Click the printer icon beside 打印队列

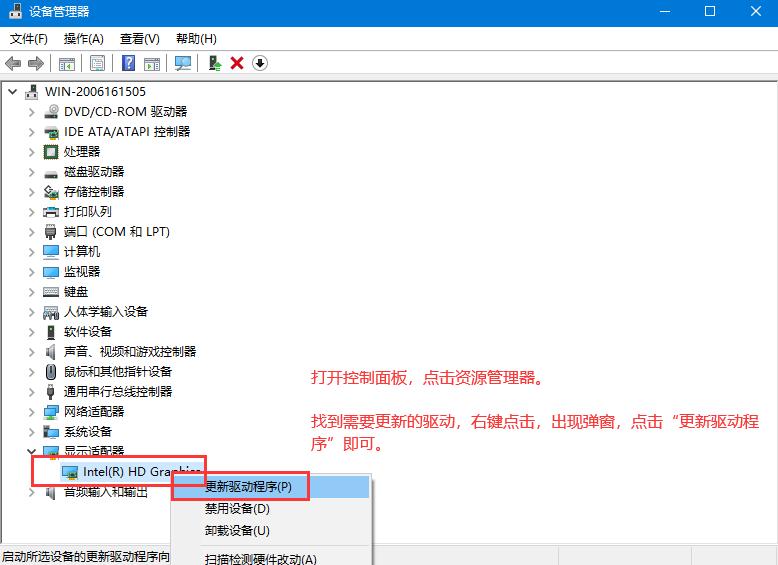pos(51,212)
